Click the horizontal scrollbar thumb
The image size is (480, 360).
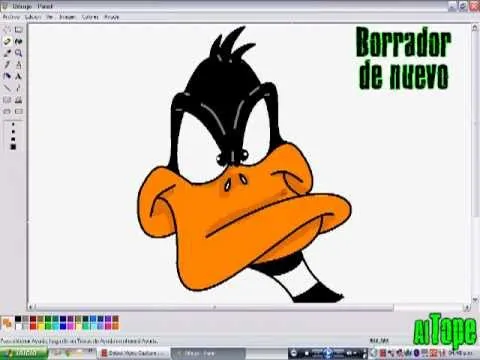tap(214, 307)
